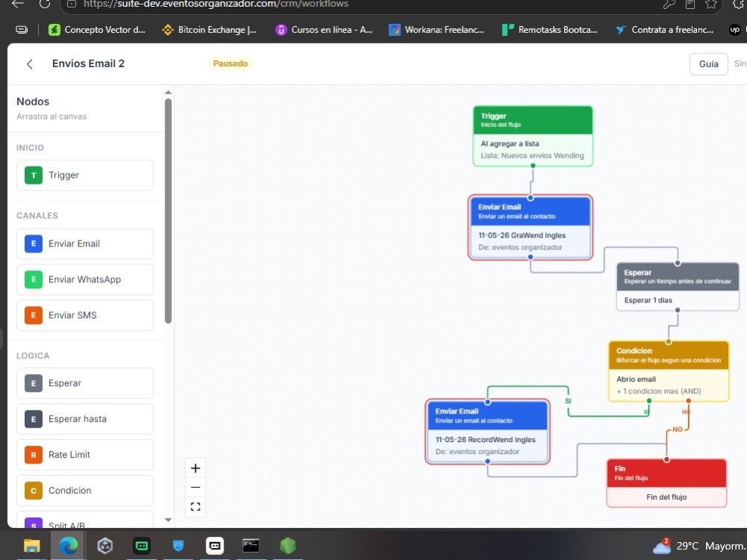The width and height of the screenshot is (747, 560).
Task: Click the SI output handle on Condicion
Action: [649, 401]
